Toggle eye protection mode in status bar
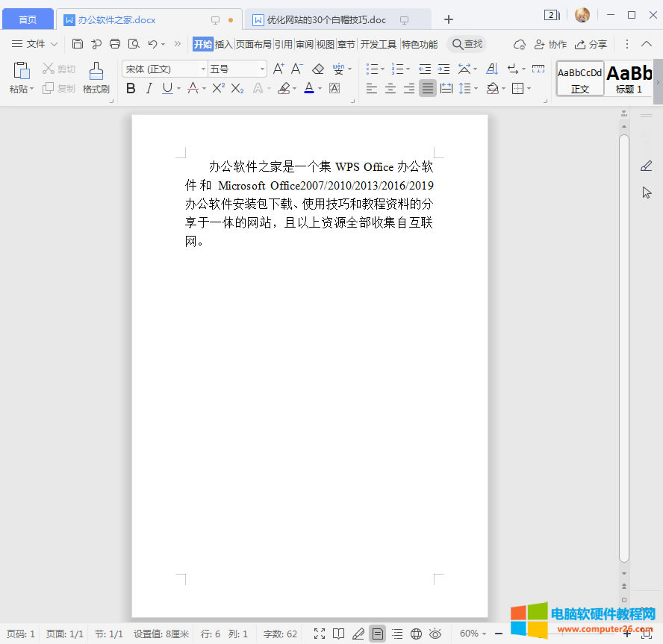 pyautogui.click(x=435, y=633)
